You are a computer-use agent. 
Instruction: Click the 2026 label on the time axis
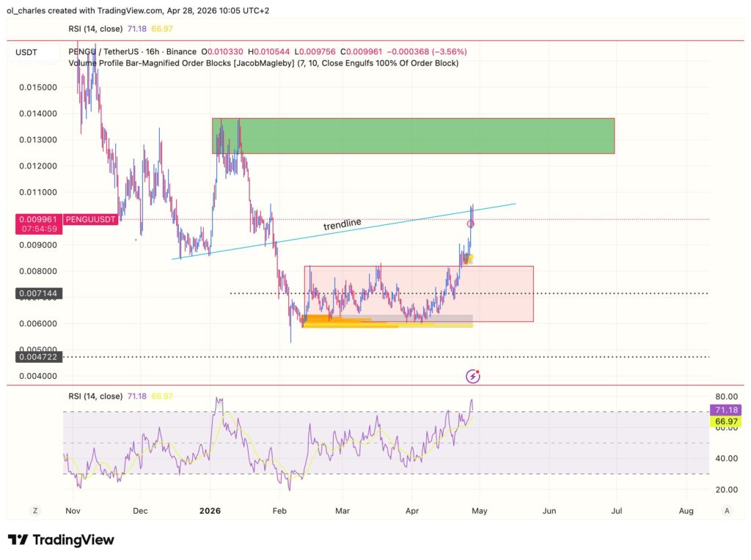click(210, 510)
